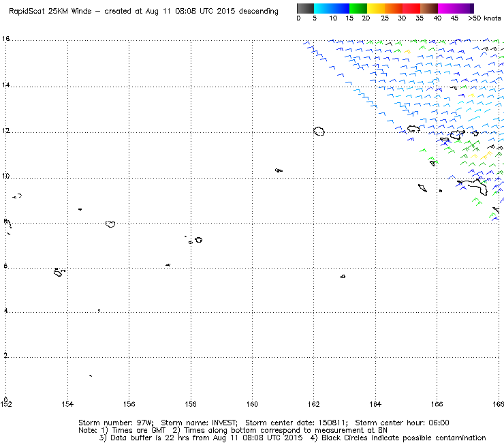The image size is (504, 443).
Task: Click the small island outline near 163E, 6N
Action: [343, 276]
